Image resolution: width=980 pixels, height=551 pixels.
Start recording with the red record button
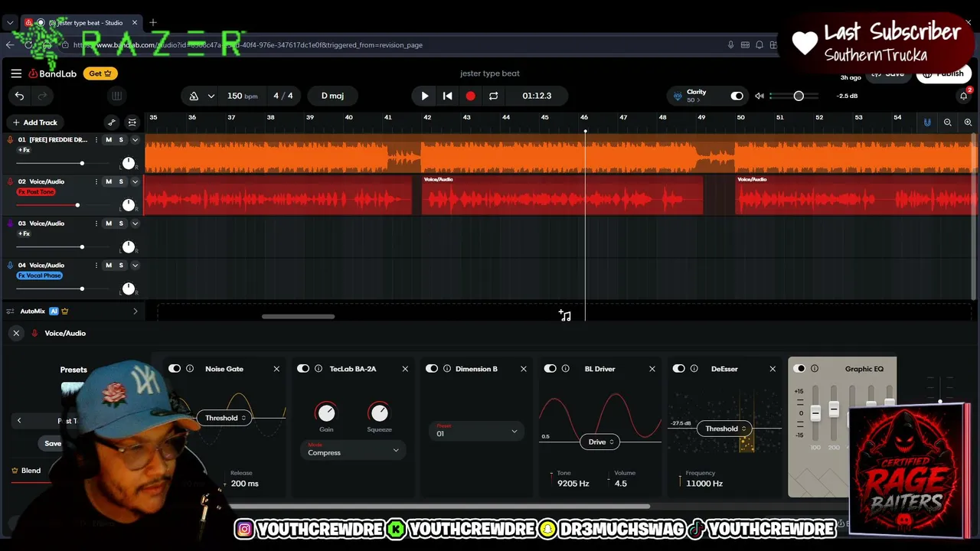tap(470, 96)
